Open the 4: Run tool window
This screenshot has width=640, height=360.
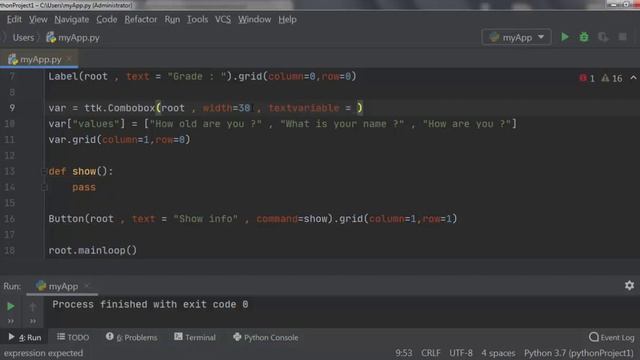(24, 338)
